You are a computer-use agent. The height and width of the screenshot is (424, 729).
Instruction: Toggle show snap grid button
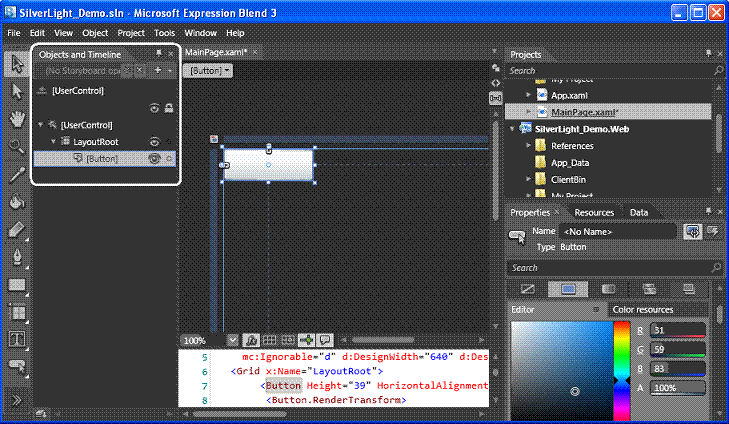[x=269, y=340]
